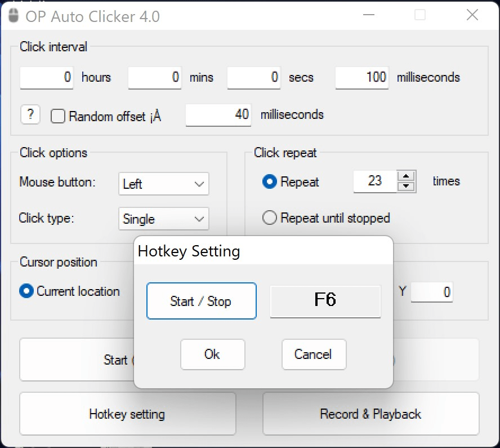Open the Click type dropdown

[163, 219]
